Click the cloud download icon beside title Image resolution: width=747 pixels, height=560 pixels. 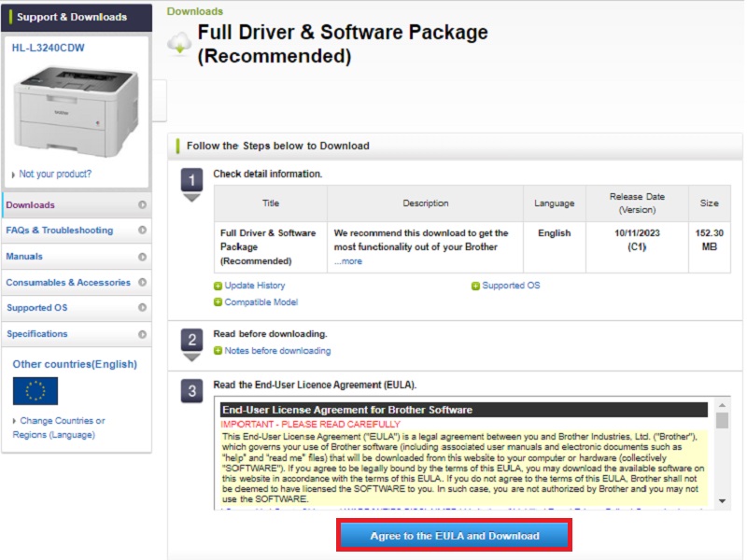179,44
